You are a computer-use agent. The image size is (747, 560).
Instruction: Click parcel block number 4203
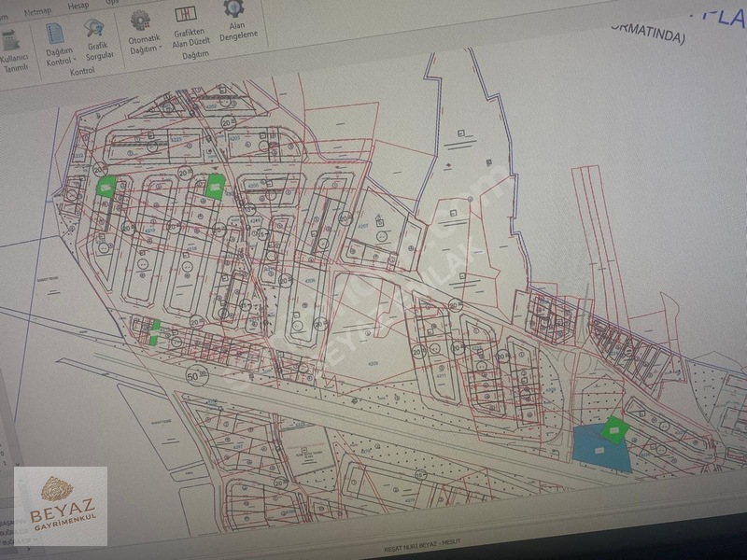(234, 137)
